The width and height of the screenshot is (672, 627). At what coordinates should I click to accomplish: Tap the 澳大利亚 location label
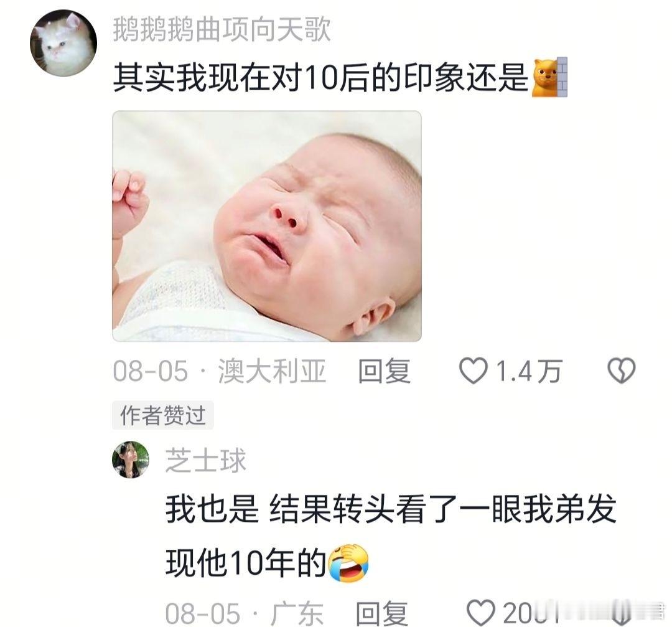point(272,371)
